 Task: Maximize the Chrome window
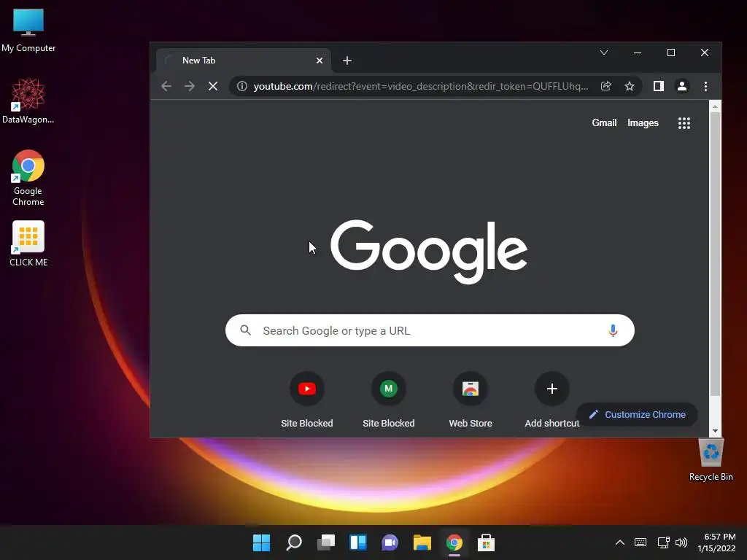[x=671, y=52]
